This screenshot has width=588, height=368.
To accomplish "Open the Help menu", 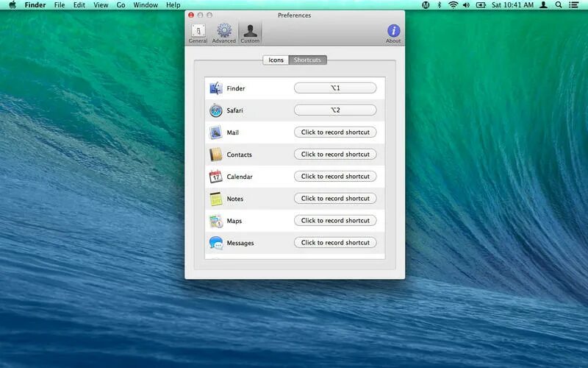I will click(x=173, y=5).
